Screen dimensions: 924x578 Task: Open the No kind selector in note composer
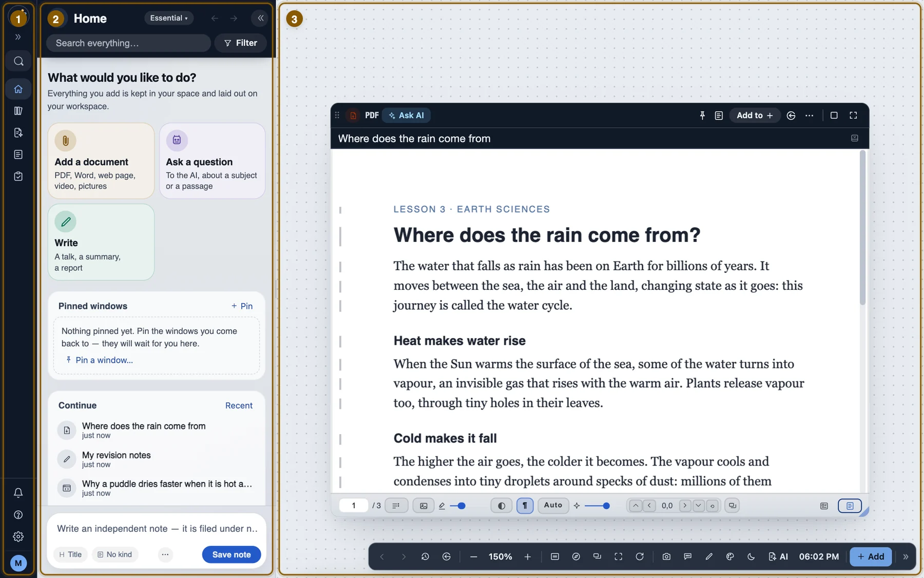pyautogui.click(x=115, y=554)
